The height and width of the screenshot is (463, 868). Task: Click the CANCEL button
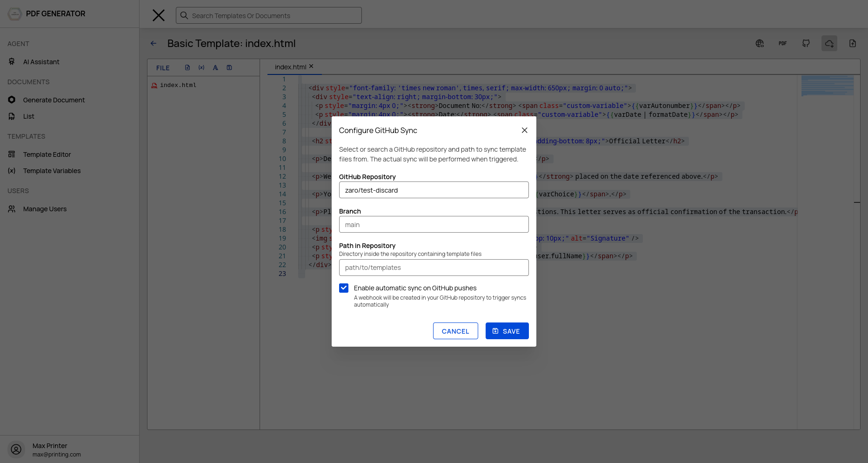(x=455, y=331)
